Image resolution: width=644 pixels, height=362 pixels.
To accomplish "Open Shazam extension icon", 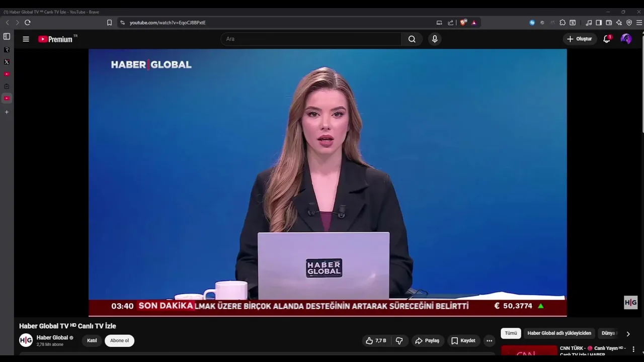I will pyautogui.click(x=532, y=23).
